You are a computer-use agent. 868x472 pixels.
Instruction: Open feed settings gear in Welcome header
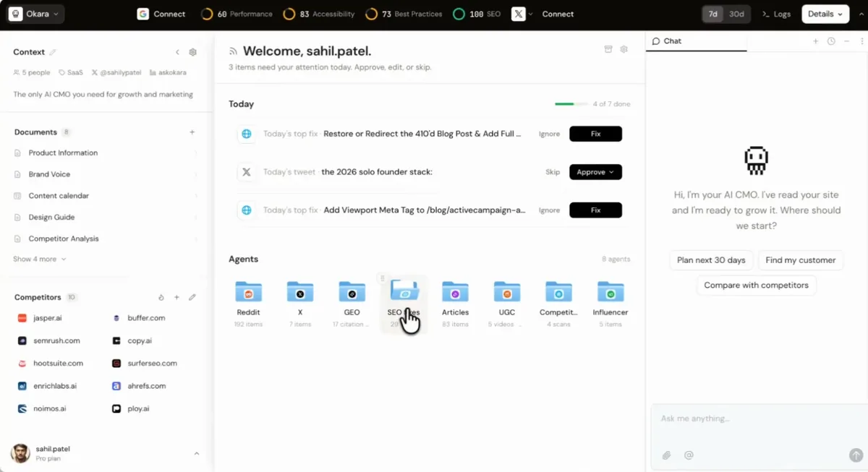[x=624, y=49]
